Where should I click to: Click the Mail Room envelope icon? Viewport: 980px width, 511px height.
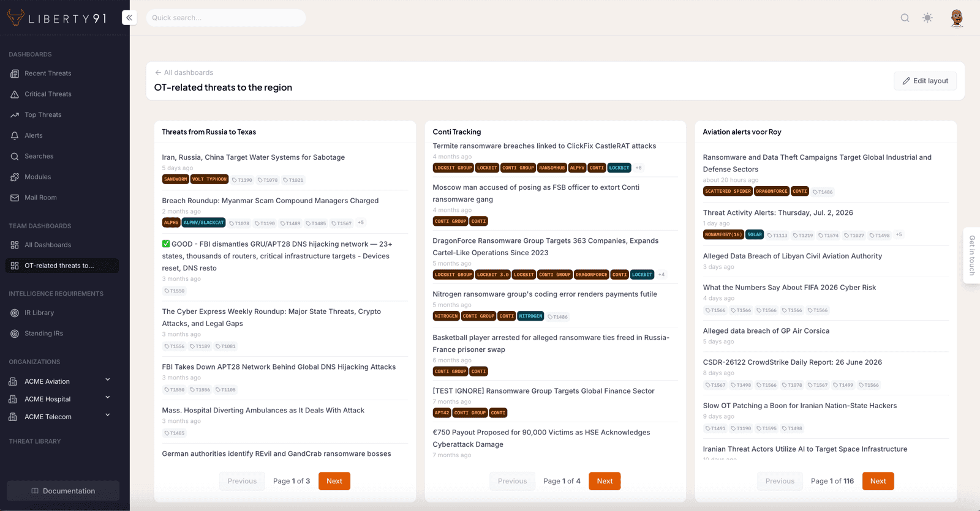(x=15, y=198)
